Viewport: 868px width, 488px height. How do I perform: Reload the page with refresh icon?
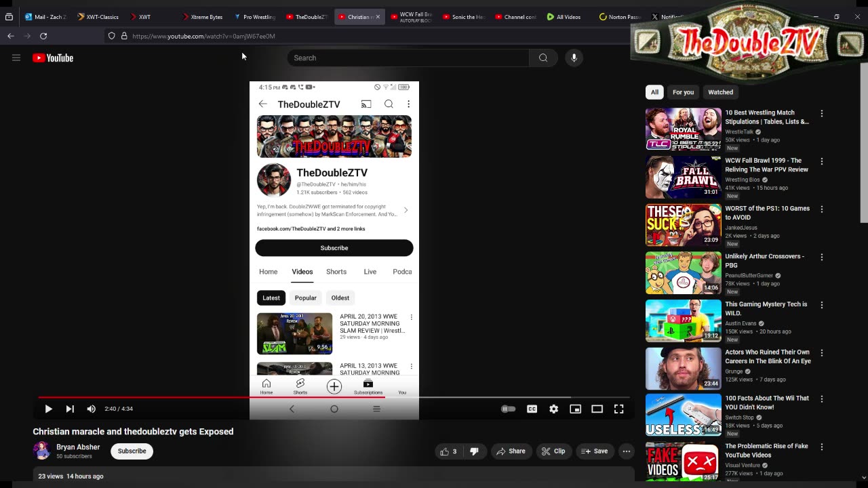pos(43,36)
